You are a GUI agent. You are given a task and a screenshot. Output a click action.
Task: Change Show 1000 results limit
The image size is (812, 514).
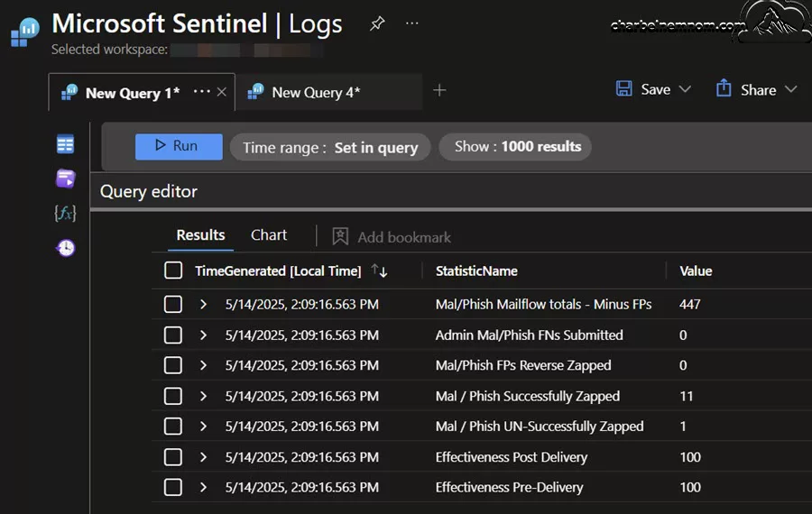[x=515, y=147]
